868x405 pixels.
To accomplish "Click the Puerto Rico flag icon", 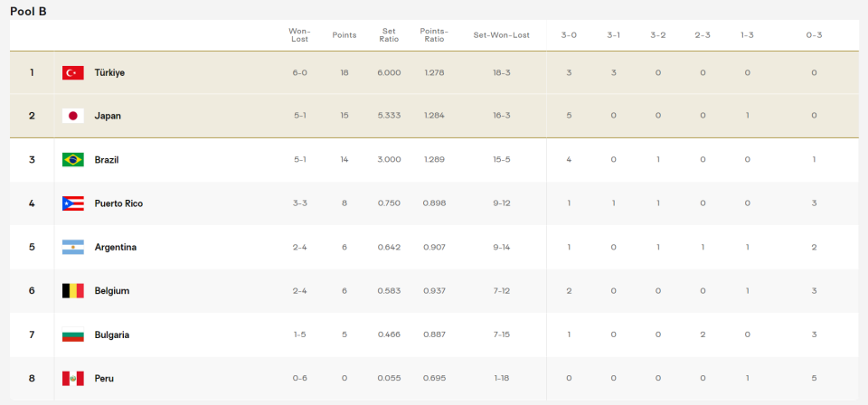I will pyautogui.click(x=73, y=203).
